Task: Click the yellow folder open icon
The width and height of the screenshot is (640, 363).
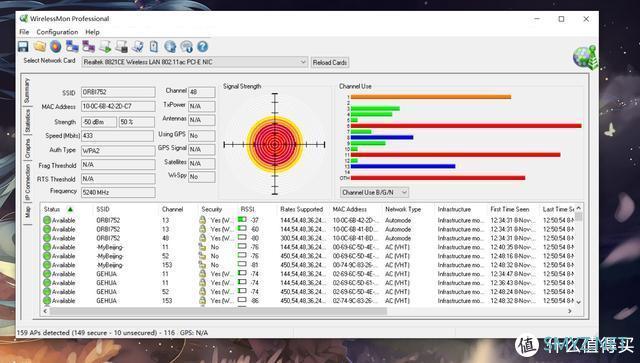Action: pos(40,47)
